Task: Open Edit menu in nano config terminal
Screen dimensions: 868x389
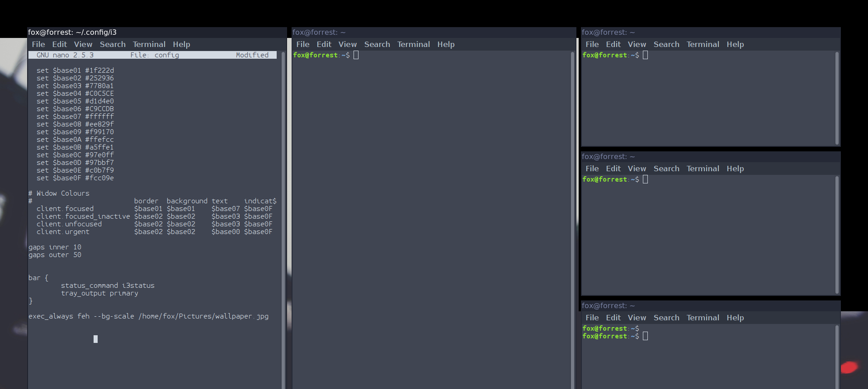Action: click(59, 44)
